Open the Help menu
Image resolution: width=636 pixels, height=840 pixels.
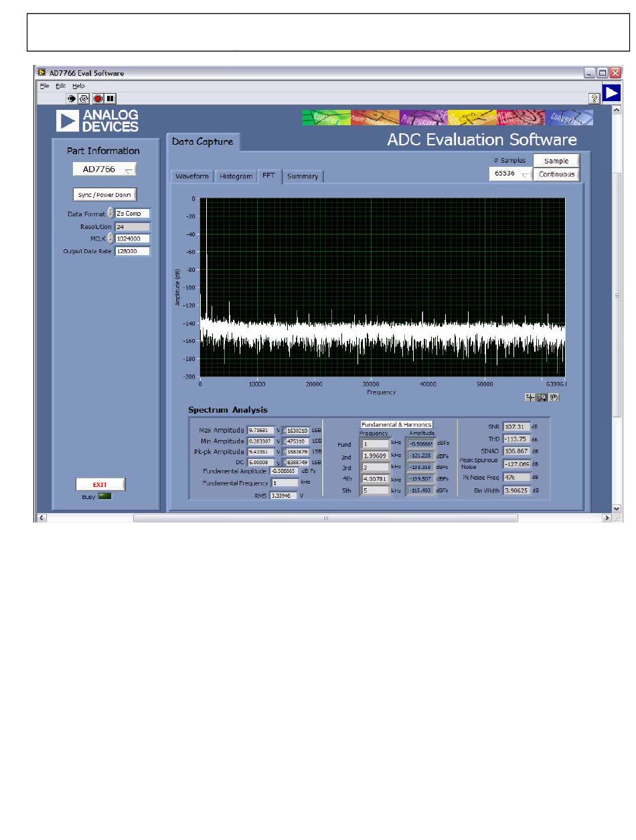(x=79, y=86)
